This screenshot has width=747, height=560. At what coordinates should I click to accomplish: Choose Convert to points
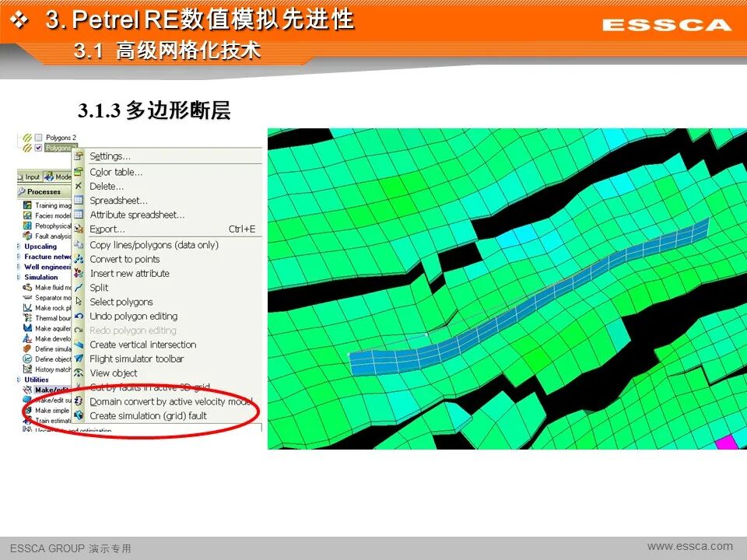[124, 259]
